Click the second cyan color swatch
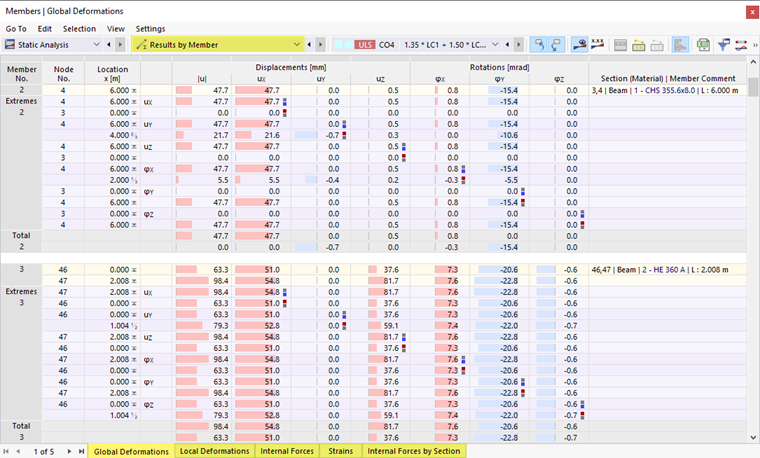The width and height of the screenshot is (760, 458). pyautogui.click(x=348, y=45)
